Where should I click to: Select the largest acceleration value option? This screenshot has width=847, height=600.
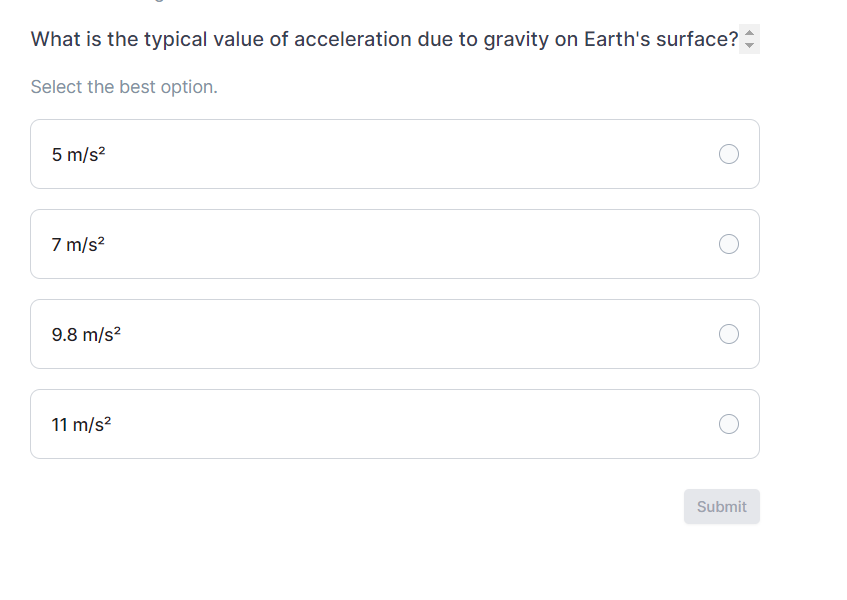point(395,424)
